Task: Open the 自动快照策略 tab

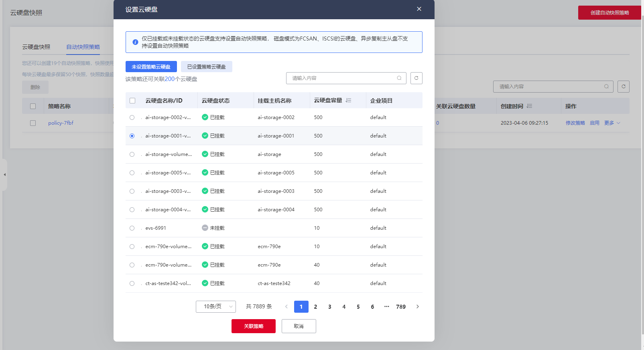Action: tap(83, 47)
